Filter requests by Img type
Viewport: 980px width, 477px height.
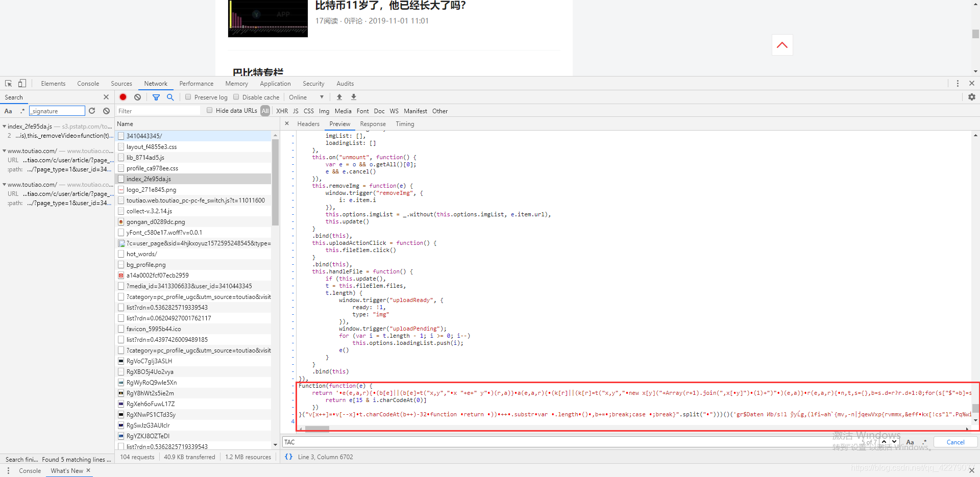pyautogui.click(x=324, y=111)
